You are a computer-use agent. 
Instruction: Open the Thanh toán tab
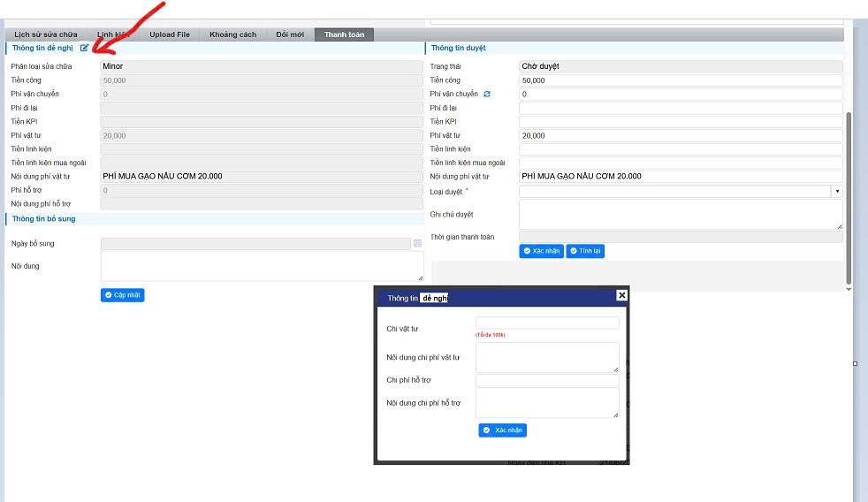(344, 34)
